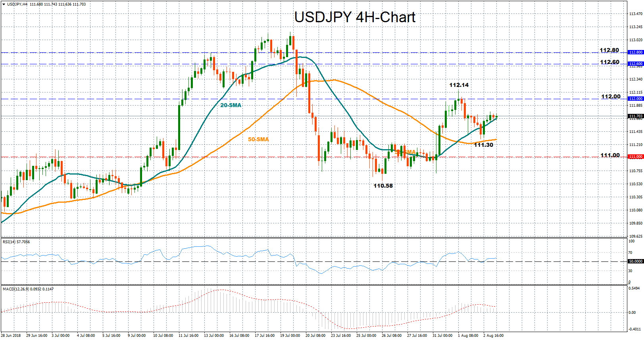Select the 112.14 high annotation
This screenshot has width=644, height=340.
(x=459, y=85)
